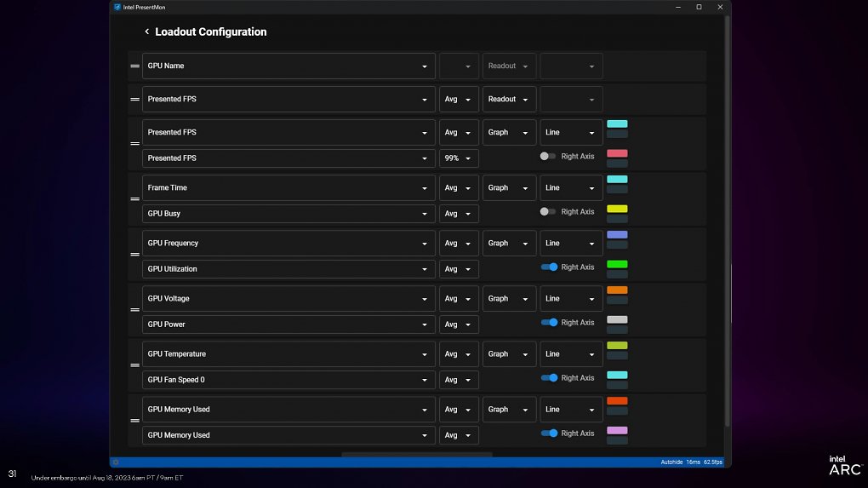Screen dimensions: 868x488
Task: Open the empty dropdown after Readout in Presented FPS row
Action: tap(571, 99)
